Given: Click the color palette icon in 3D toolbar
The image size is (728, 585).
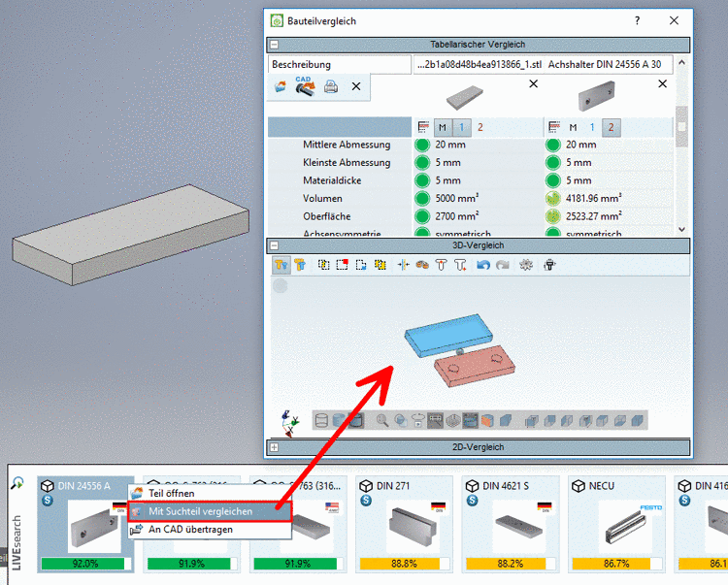Looking at the screenshot, I should pos(422,265).
